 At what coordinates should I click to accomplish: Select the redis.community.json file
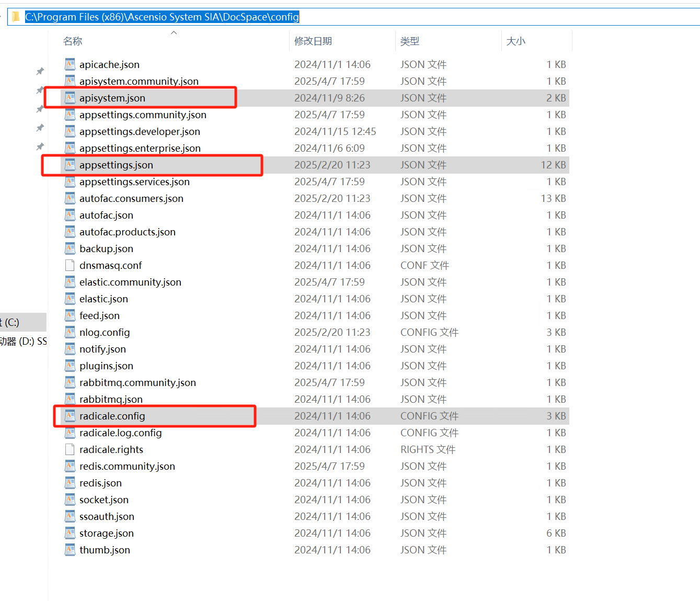127,466
